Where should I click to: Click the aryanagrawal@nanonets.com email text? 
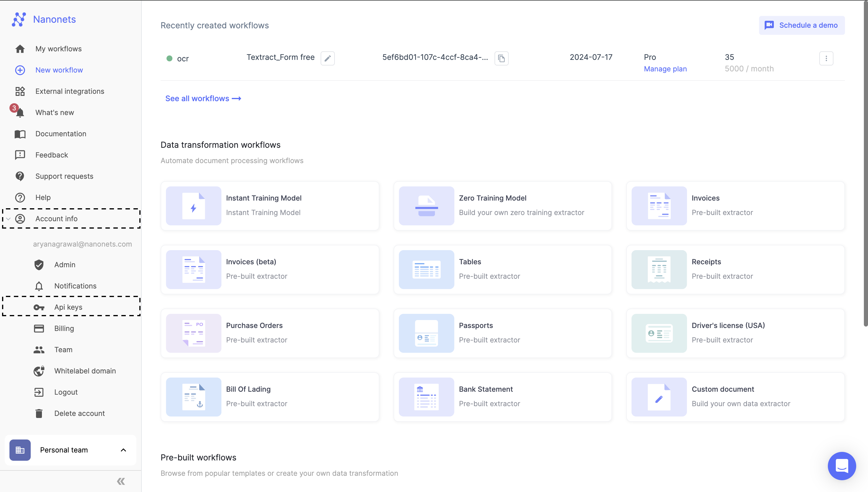pyautogui.click(x=82, y=244)
